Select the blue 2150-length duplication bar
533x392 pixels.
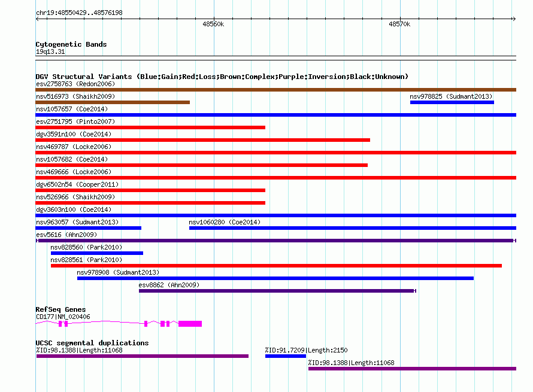[286, 356]
